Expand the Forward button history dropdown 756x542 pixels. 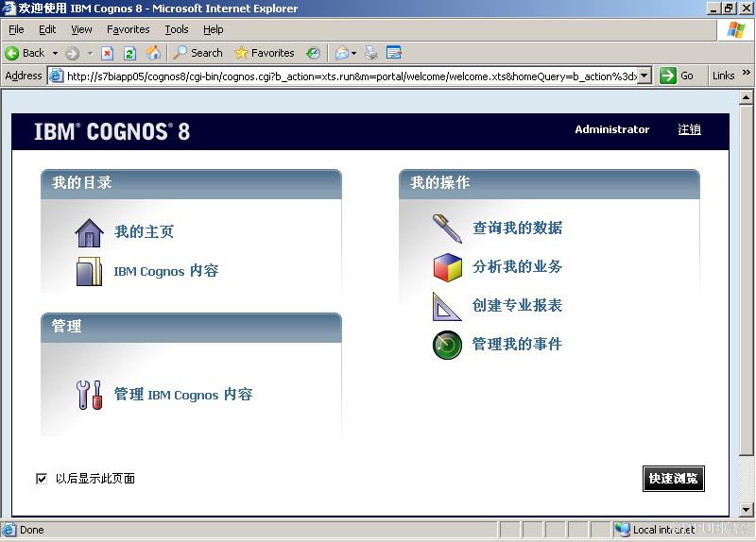pos(90,53)
